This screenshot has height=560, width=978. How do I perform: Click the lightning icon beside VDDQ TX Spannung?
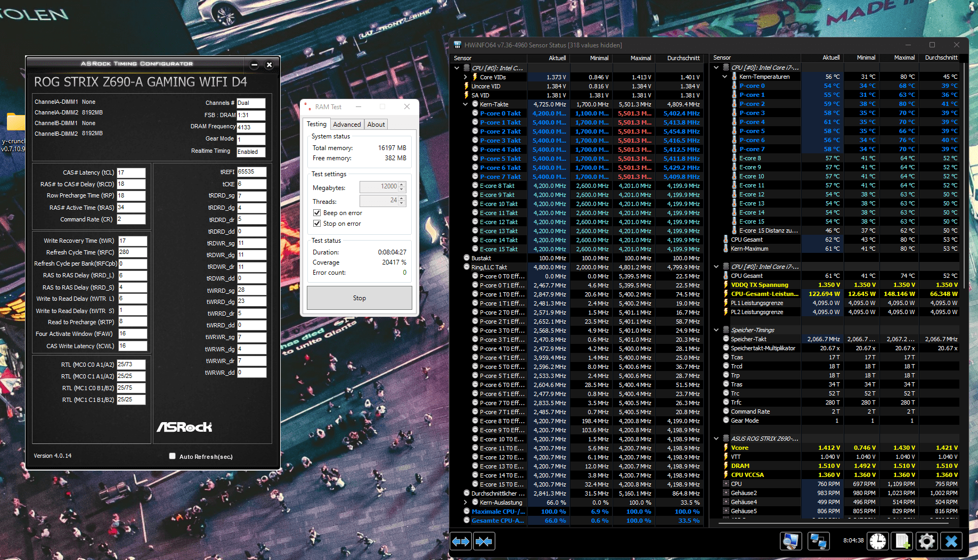coord(726,285)
